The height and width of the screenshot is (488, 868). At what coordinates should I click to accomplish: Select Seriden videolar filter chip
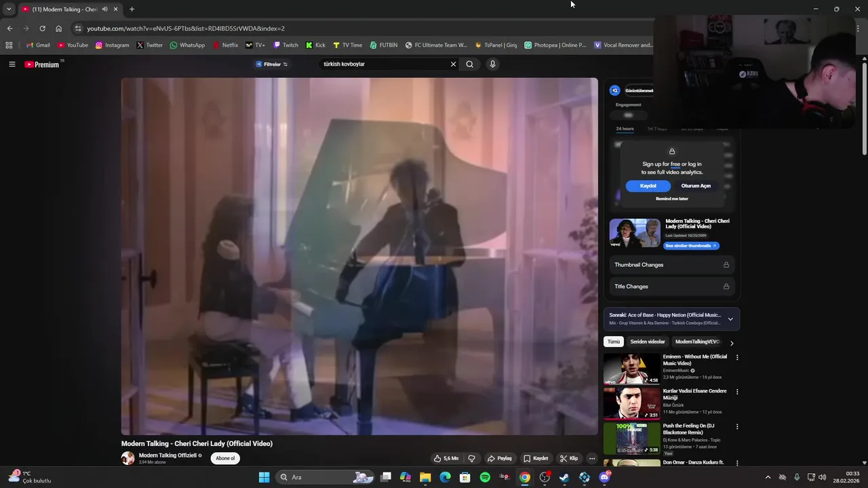coord(648,342)
